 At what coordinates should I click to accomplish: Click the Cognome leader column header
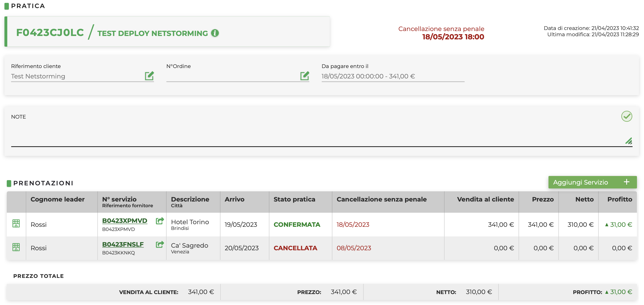pos(58,199)
